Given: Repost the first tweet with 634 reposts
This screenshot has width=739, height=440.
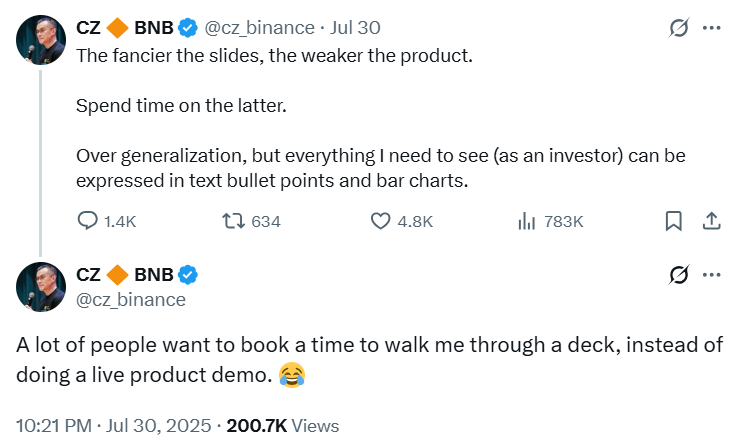Looking at the screenshot, I should pyautogui.click(x=233, y=220).
